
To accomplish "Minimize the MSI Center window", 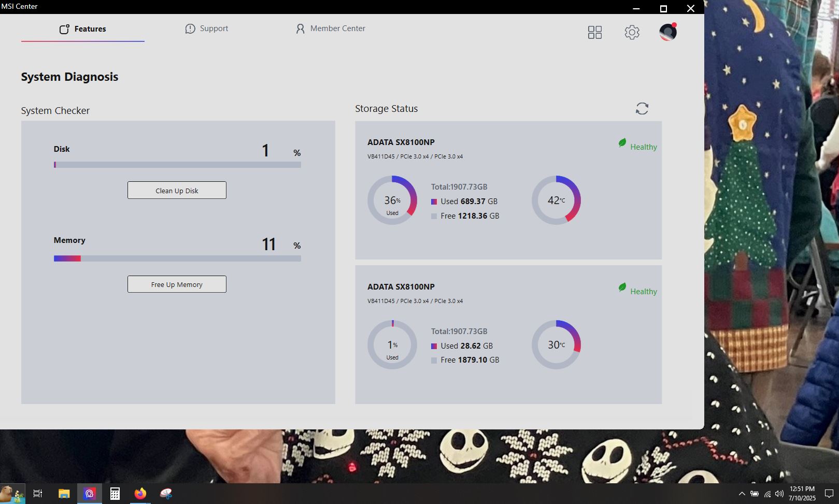I will click(636, 8).
